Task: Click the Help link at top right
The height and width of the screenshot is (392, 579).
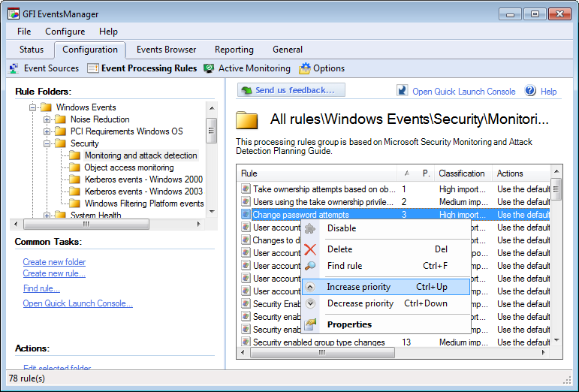Action: (x=548, y=92)
